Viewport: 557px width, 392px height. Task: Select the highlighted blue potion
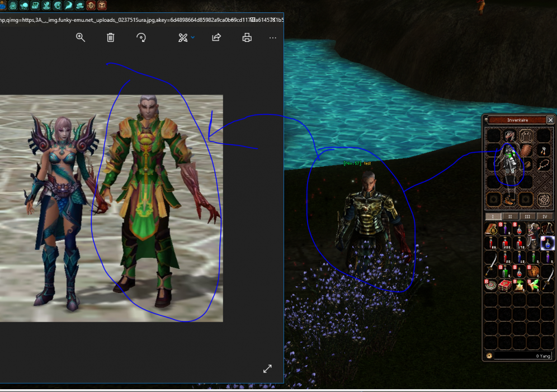pyautogui.click(x=547, y=243)
